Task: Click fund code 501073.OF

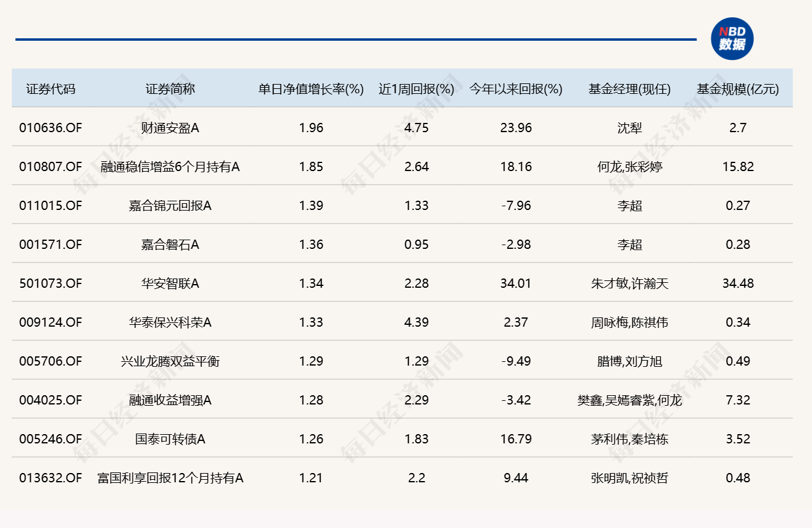Action: pos(51,283)
